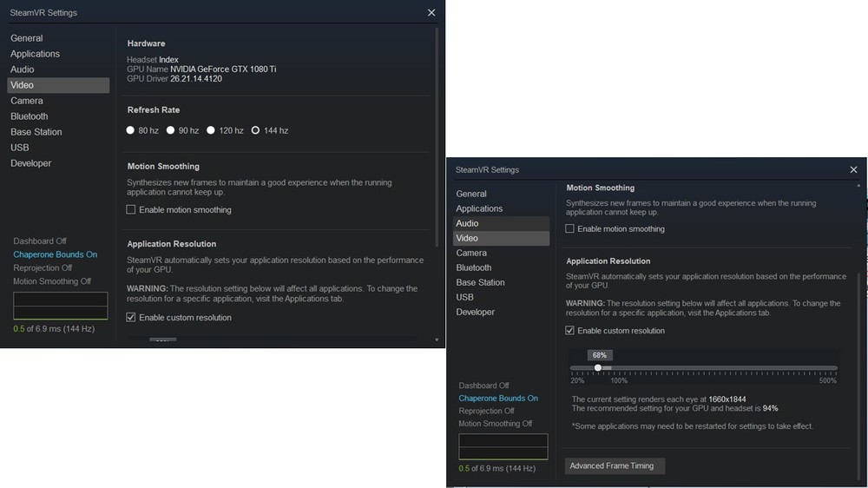This screenshot has height=488, width=868.
Task: Click the recommended 94% value
Action: tap(770, 408)
